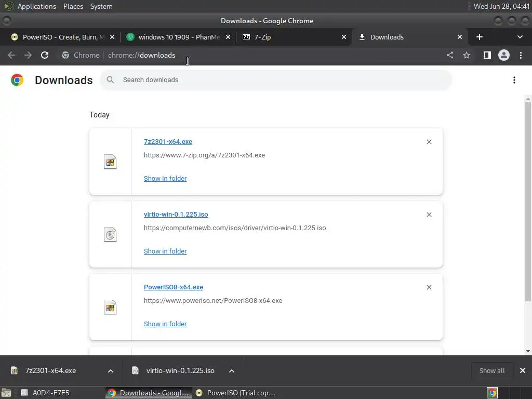Close the 7-Zip tab

344,37
